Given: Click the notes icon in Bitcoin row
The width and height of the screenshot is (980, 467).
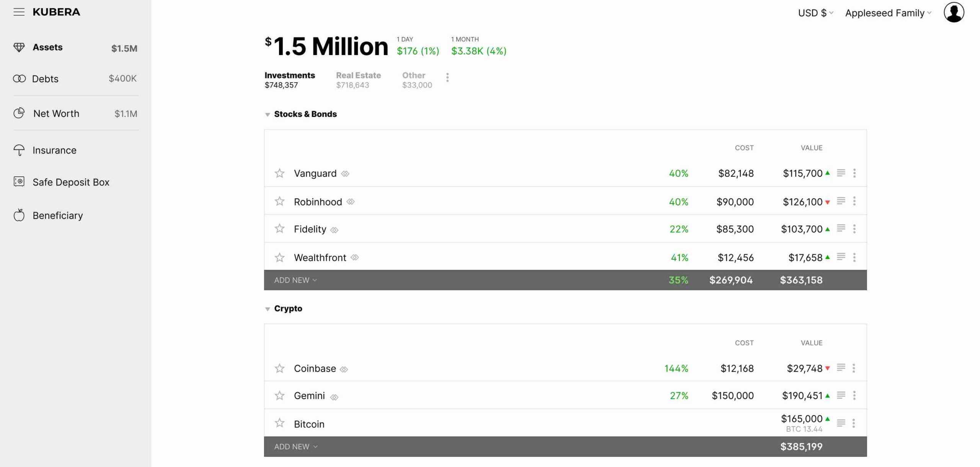Looking at the screenshot, I should pos(841,423).
